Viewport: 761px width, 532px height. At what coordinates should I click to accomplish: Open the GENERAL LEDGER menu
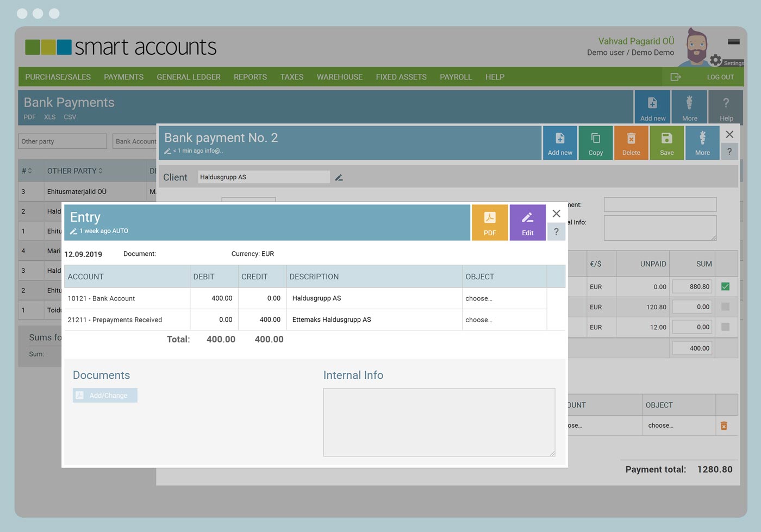189,77
